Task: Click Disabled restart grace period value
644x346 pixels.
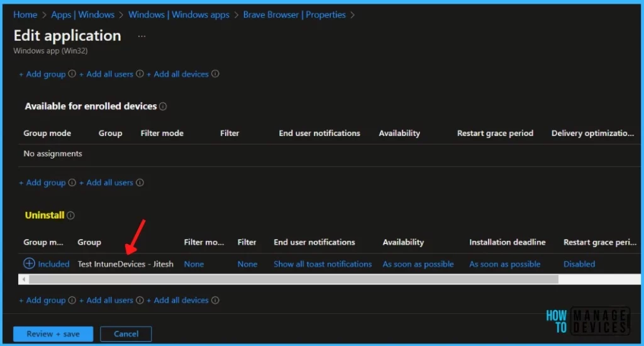Action: [579, 264]
